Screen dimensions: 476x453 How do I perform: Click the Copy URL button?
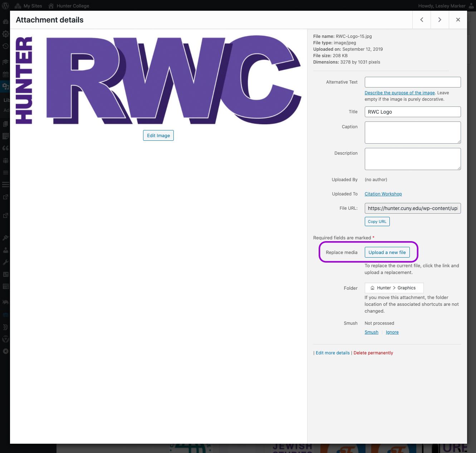[x=377, y=221]
